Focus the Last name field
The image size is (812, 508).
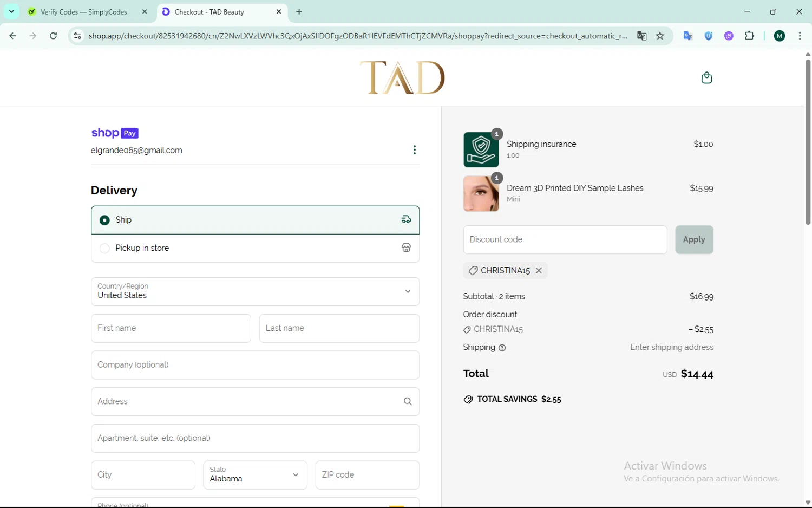339,328
